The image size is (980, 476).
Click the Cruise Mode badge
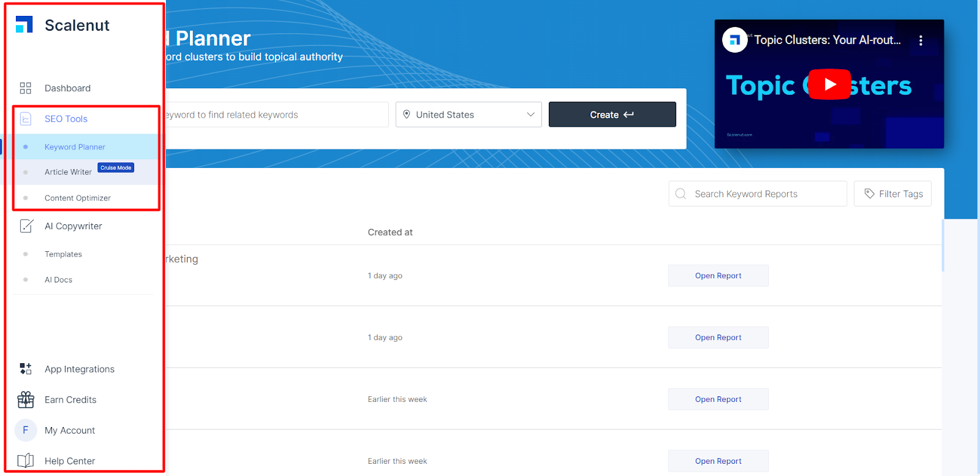click(116, 168)
